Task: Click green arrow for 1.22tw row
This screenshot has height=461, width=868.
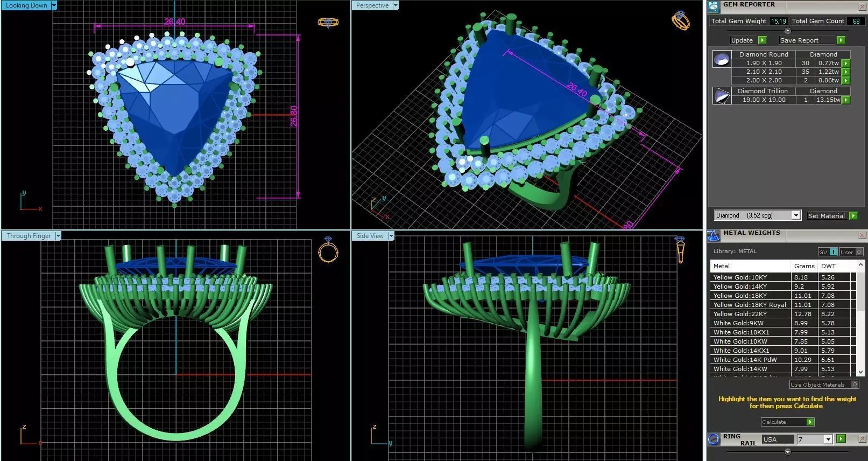Action: [846, 72]
